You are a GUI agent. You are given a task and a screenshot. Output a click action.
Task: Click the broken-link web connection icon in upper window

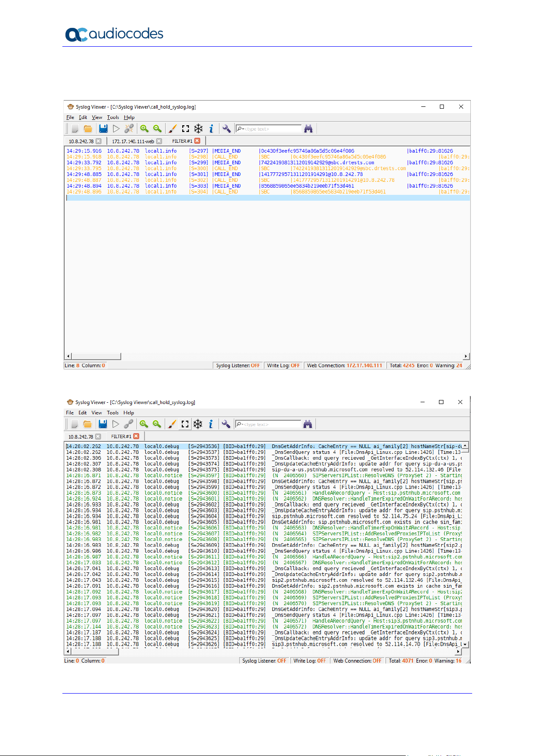[129, 129]
